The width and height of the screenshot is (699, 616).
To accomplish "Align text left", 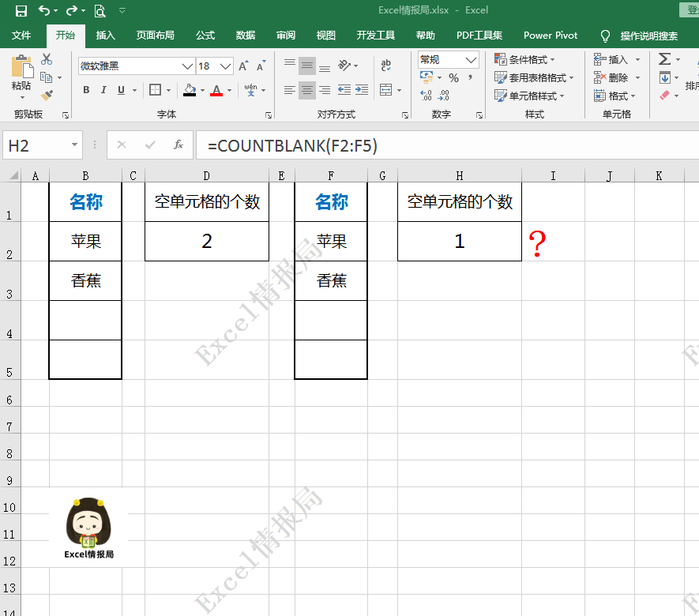I will pyautogui.click(x=290, y=90).
